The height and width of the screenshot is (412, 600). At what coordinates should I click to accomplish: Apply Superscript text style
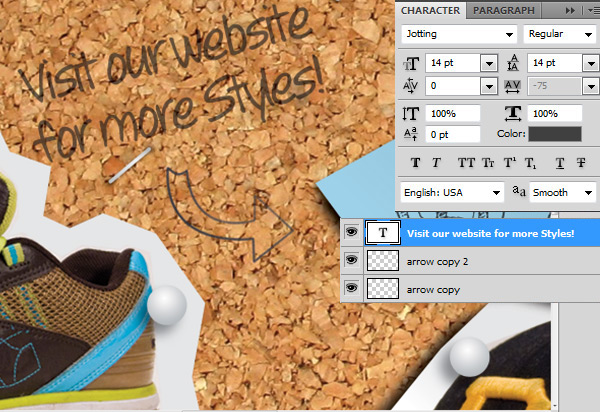(x=510, y=163)
